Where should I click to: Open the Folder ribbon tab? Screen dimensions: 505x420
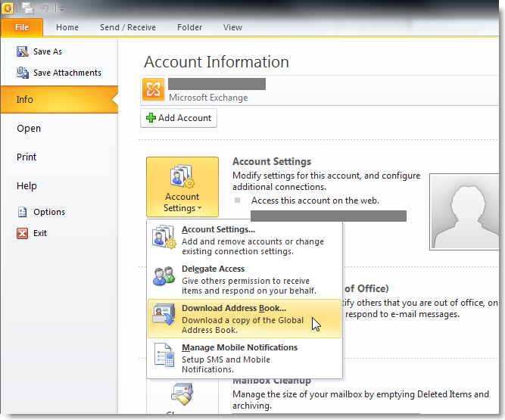(189, 27)
